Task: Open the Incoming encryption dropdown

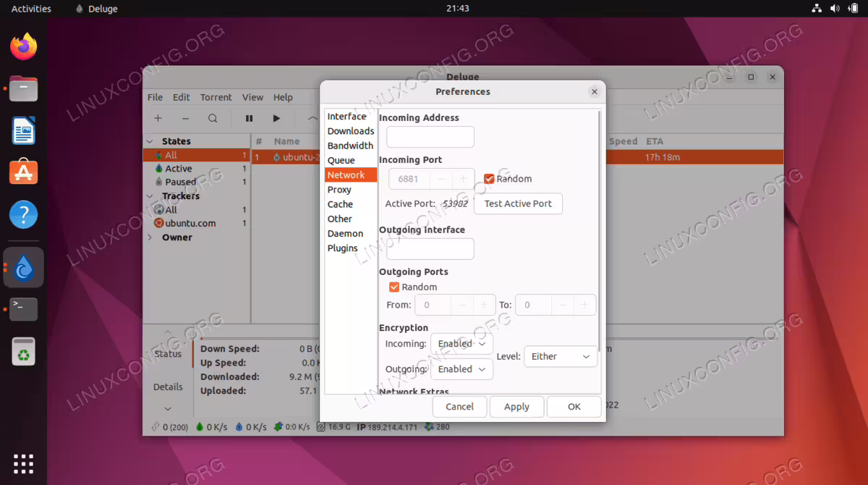Action: [x=461, y=344]
